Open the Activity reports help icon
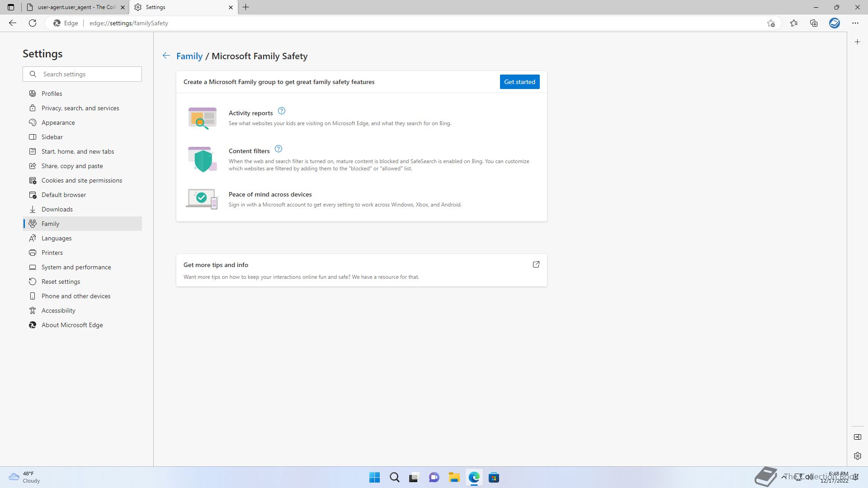This screenshot has height=488, width=868. [x=282, y=111]
